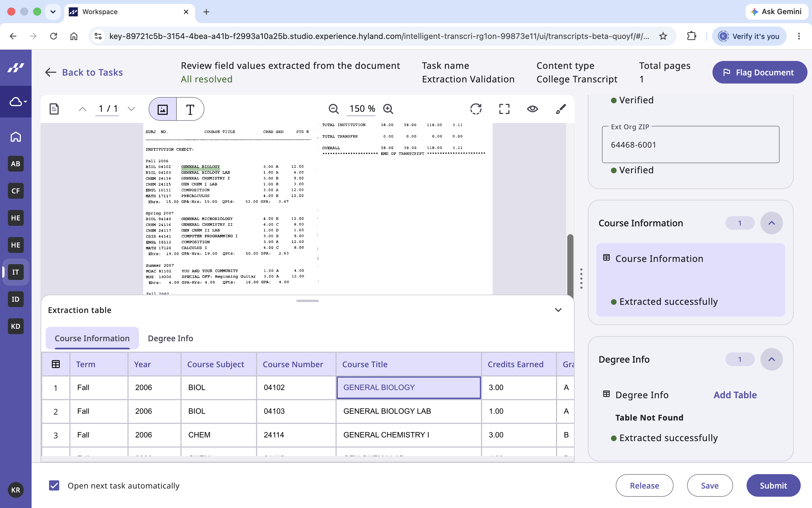Edit the Ext Org ZIP field
Viewport: 812px width, 508px height.
pyautogui.click(x=690, y=145)
